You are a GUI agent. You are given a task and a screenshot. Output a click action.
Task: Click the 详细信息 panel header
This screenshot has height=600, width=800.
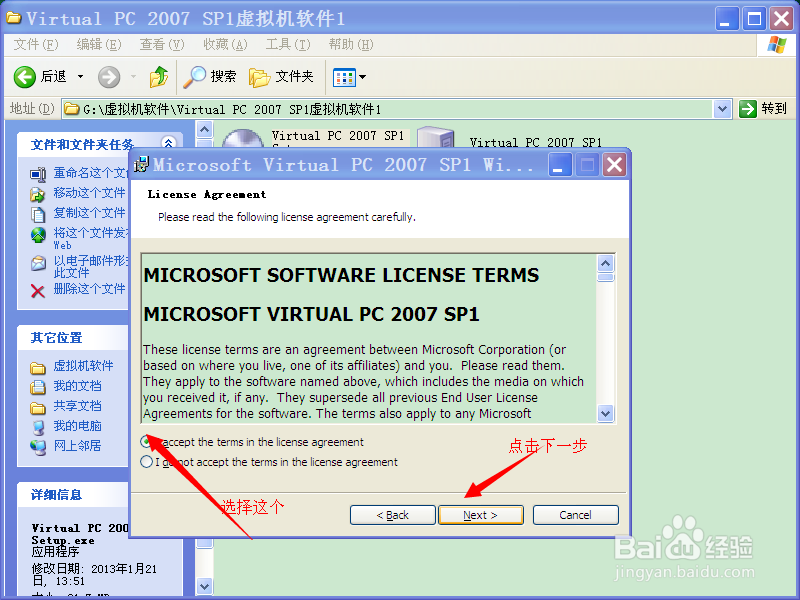(x=73, y=494)
